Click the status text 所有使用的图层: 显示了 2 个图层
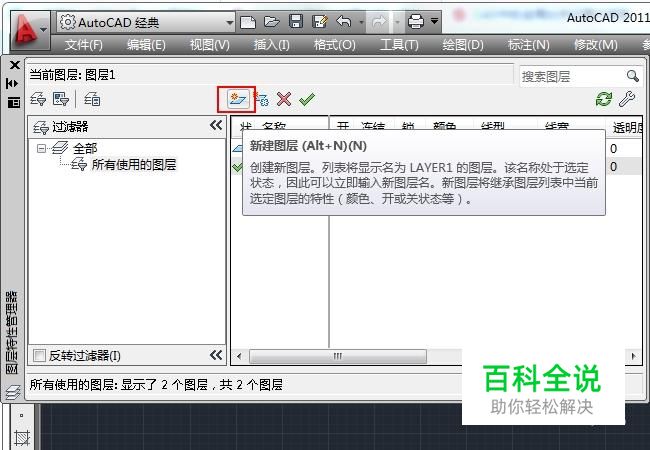 pos(119,385)
